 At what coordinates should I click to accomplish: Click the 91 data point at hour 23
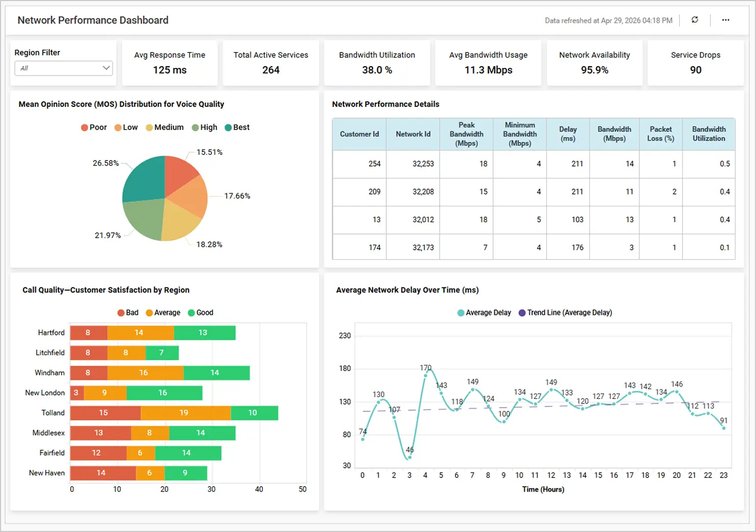[724, 428]
